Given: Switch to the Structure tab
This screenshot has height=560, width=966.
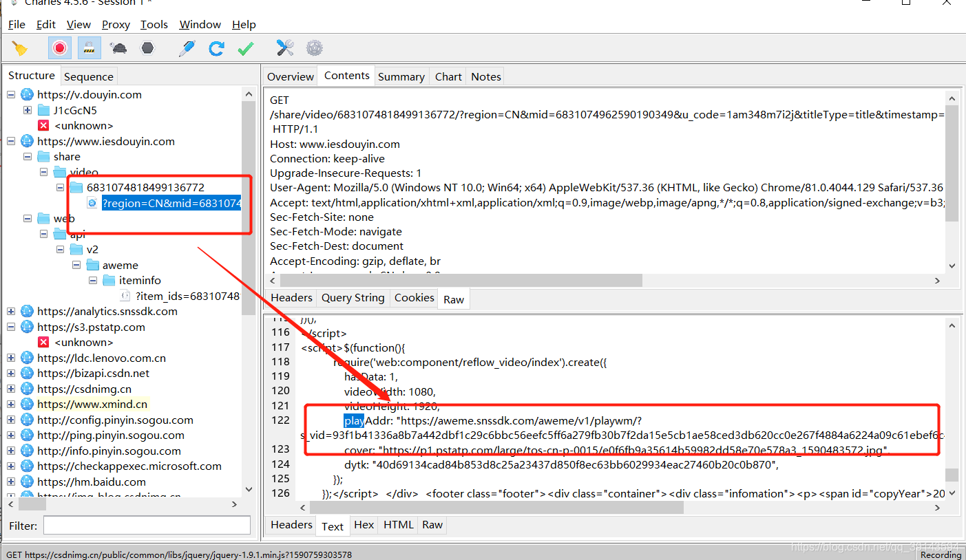Looking at the screenshot, I should pyautogui.click(x=32, y=76).
